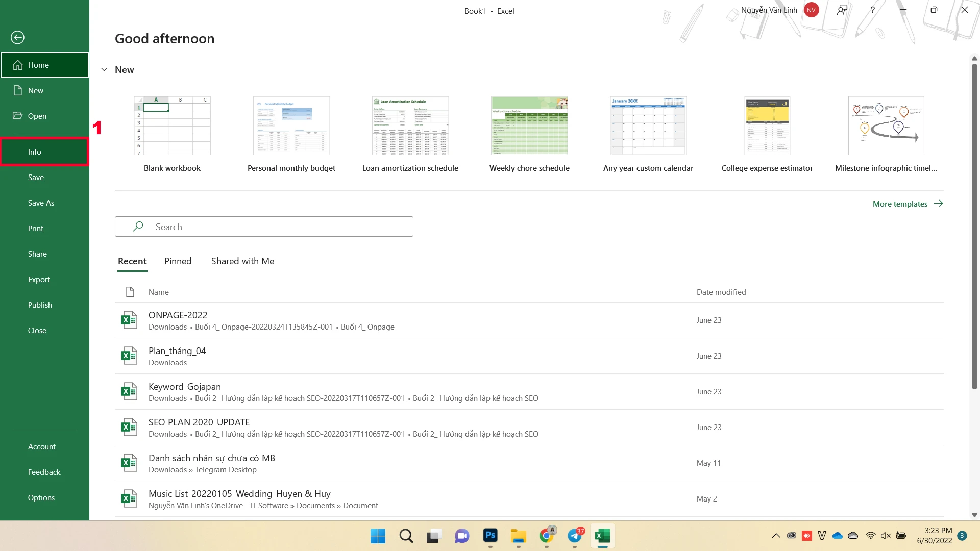Open the Home backstage page
The width and height of the screenshot is (980, 551).
(44, 65)
